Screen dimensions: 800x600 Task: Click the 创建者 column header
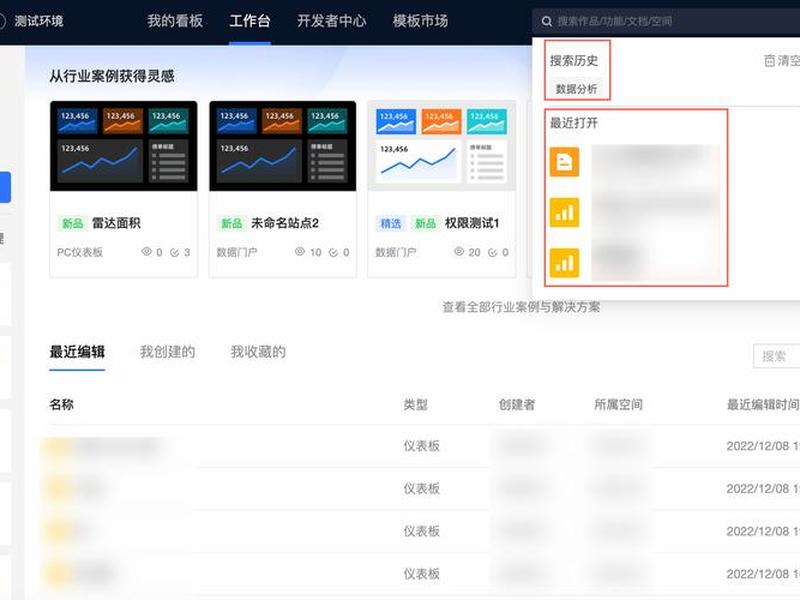[517, 405]
